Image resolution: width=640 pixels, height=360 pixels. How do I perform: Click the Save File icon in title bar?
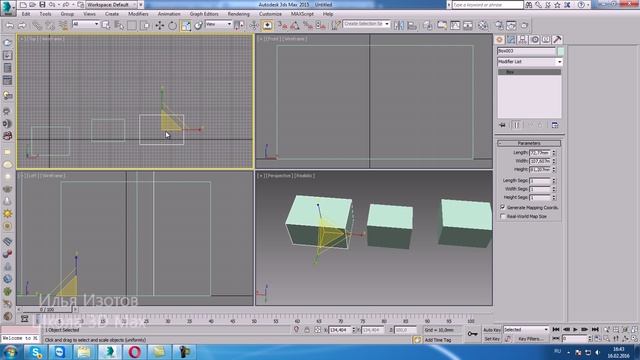click(42, 4)
